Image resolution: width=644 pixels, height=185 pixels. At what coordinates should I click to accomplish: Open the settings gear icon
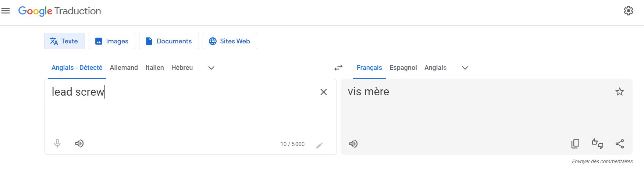pyautogui.click(x=628, y=11)
